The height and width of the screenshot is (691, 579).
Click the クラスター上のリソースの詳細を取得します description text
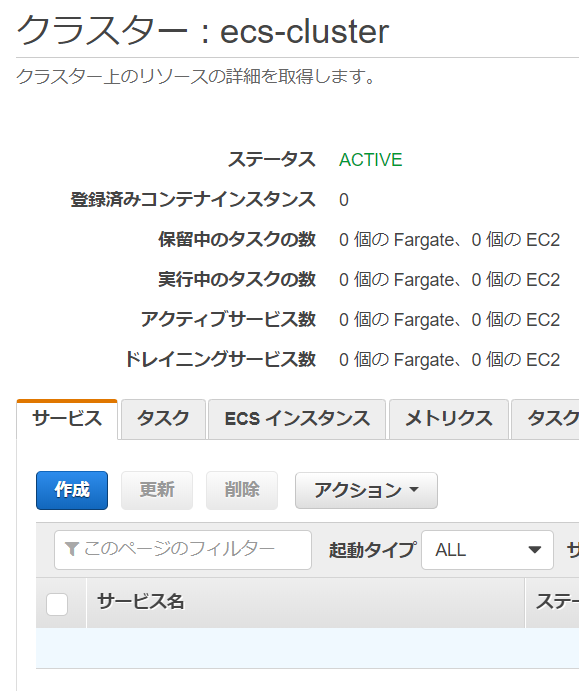[x=197, y=77]
